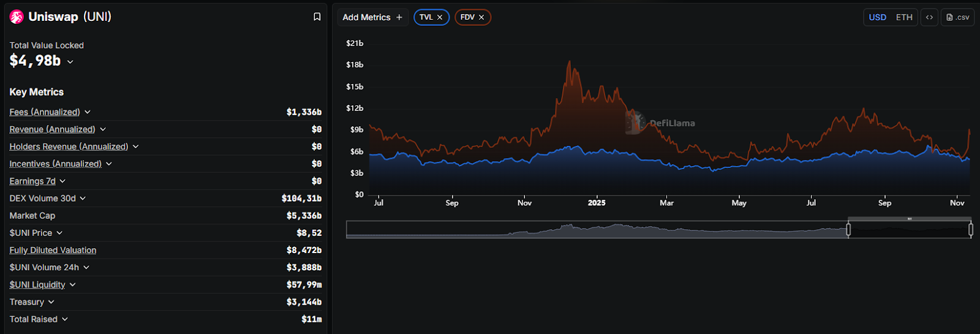Download chart data as .csv

tap(958, 17)
